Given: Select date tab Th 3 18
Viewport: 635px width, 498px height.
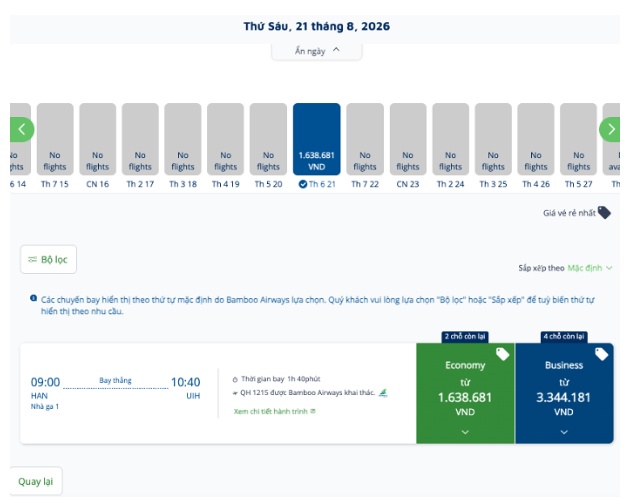Looking at the screenshot, I should click(183, 146).
